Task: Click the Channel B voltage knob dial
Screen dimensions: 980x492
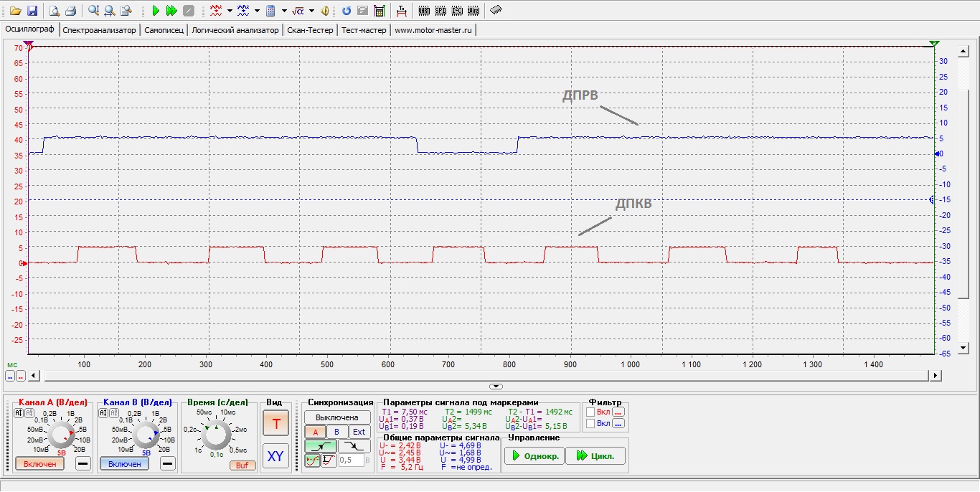Action: point(146,435)
